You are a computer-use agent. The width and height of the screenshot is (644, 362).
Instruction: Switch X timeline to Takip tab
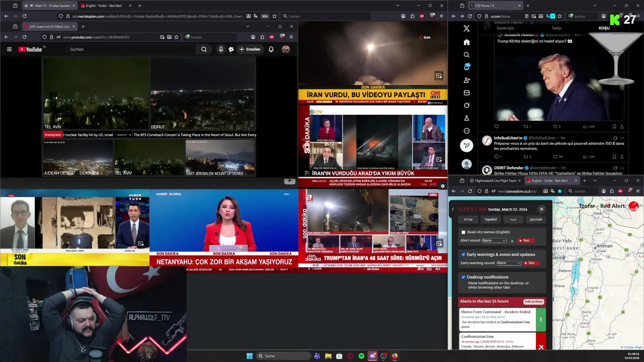pyautogui.click(x=556, y=28)
